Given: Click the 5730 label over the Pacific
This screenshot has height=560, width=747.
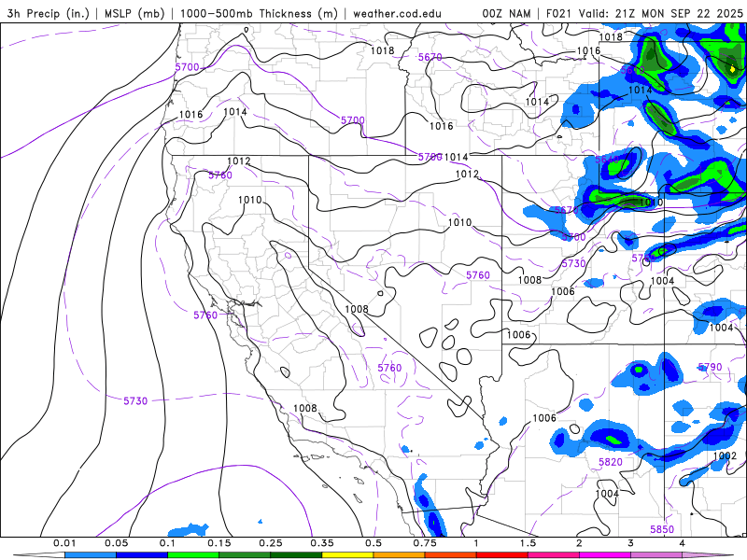Looking at the screenshot, I should click(135, 401).
